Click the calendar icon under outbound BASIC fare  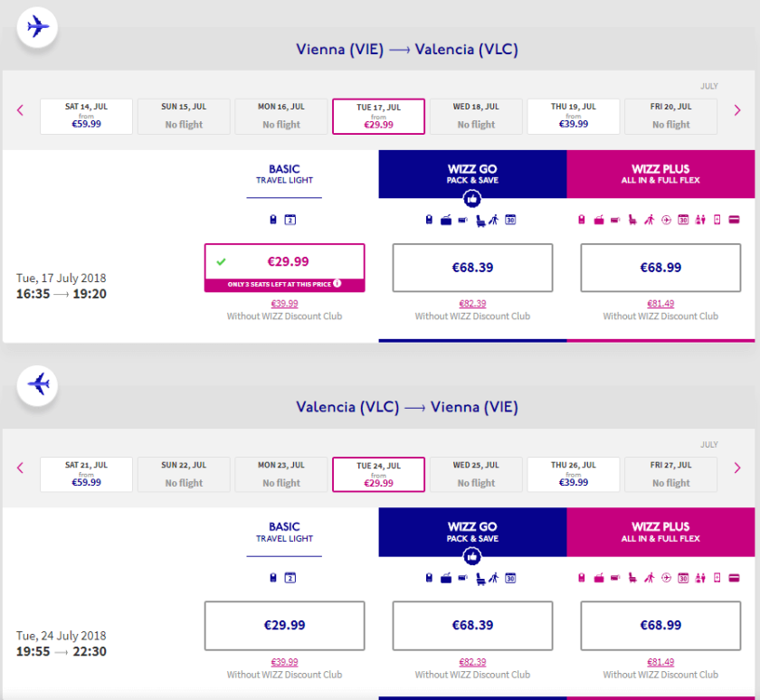[290, 220]
